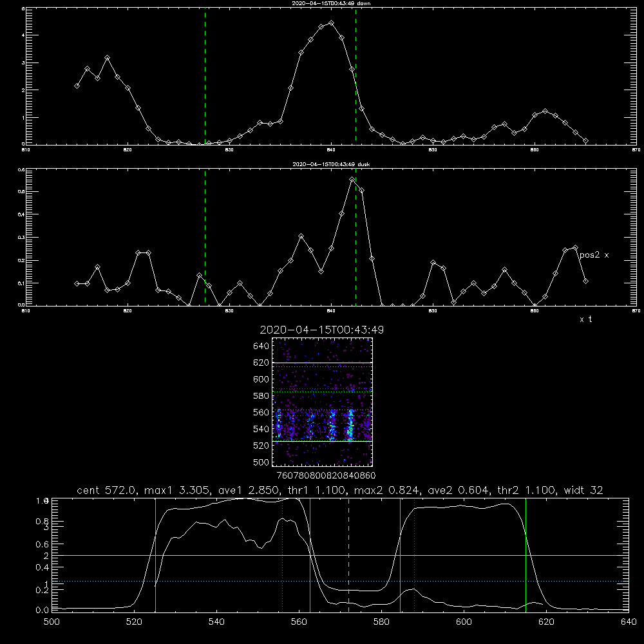
Task: Click the red dotted line near 556 in bottom plot
Action: pos(282,555)
